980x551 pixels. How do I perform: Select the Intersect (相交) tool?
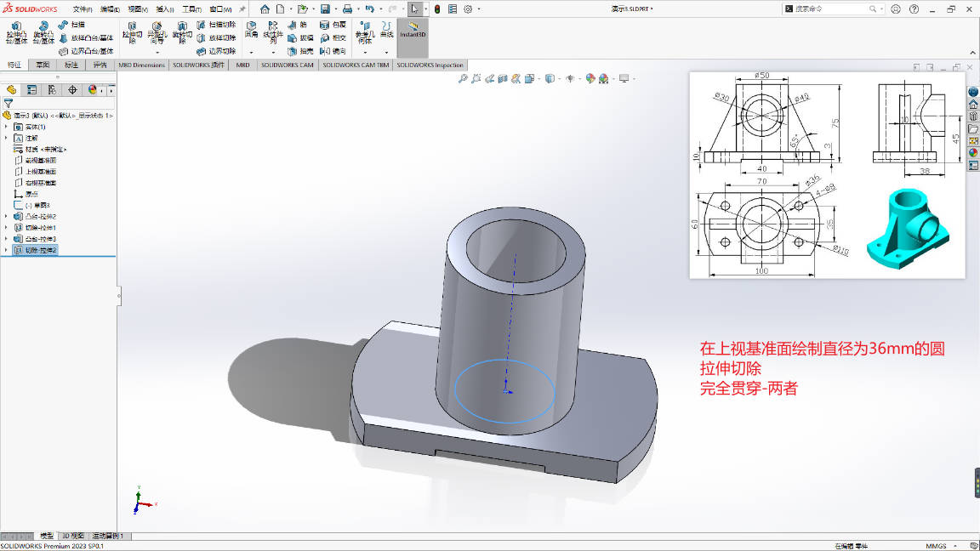[x=333, y=38]
